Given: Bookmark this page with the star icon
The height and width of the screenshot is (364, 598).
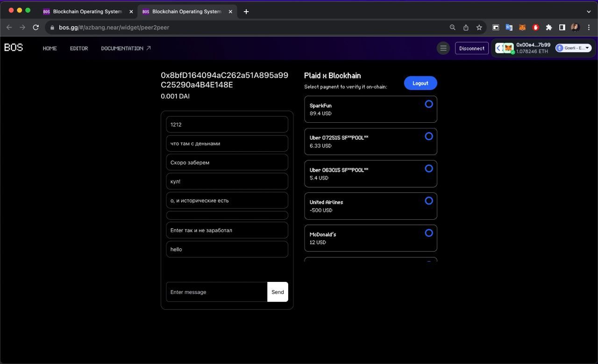Looking at the screenshot, I should pyautogui.click(x=479, y=28).
